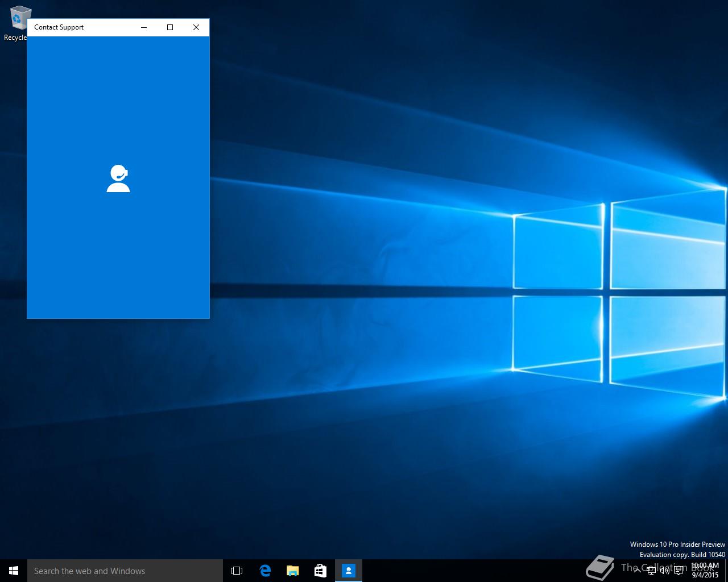Open the Action Center notifications icon
728x582 pixels.
[679, 571]
